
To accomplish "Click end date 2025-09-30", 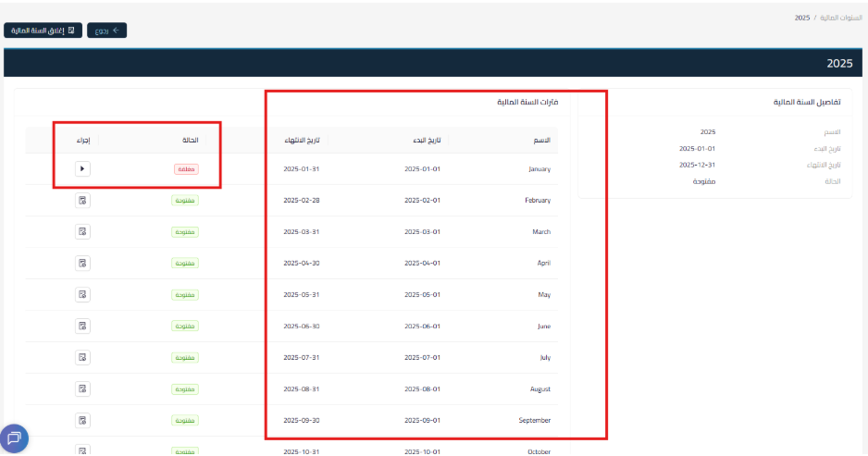I will click(x=302, y=421).
